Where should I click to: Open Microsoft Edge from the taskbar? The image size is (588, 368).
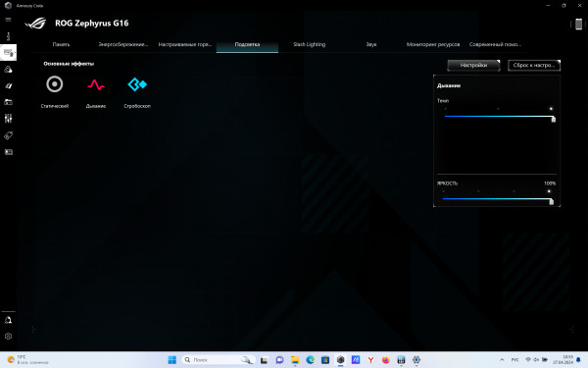point(310,360)
